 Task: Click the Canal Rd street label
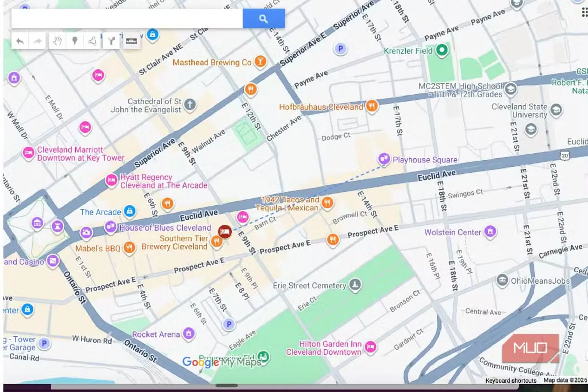(24, 357)
